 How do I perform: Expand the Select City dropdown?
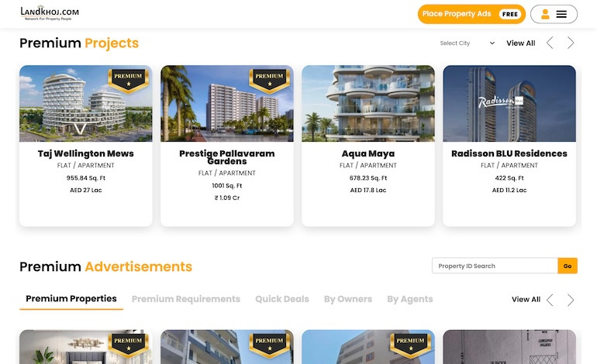pos(468,43)
